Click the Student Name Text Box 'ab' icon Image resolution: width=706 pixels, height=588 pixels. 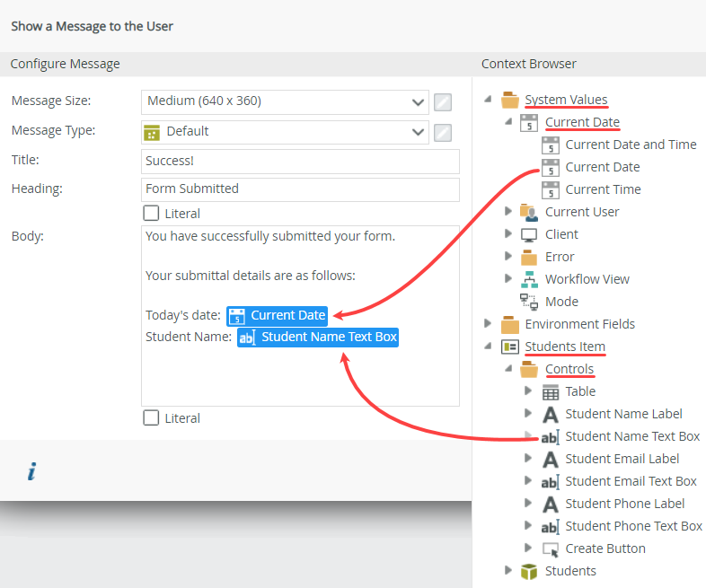(551, 437)
